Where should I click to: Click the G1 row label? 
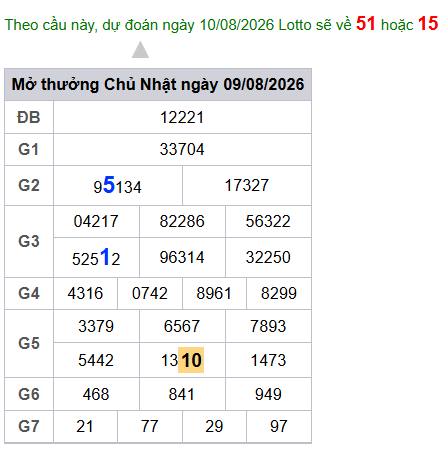(29, 149)
